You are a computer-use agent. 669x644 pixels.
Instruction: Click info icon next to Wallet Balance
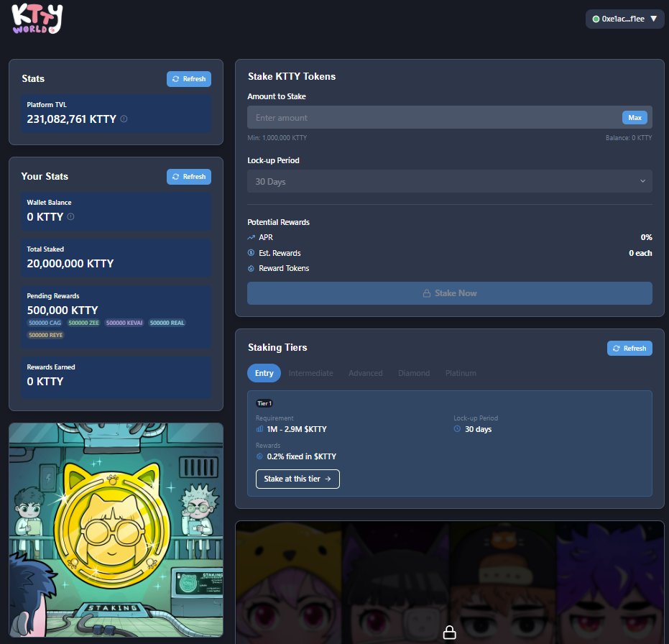(71, 217)
